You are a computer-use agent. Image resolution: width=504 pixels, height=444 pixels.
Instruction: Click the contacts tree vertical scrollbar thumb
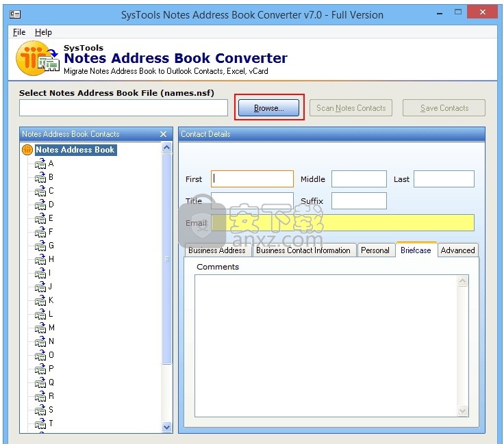[x=167, y=259]
